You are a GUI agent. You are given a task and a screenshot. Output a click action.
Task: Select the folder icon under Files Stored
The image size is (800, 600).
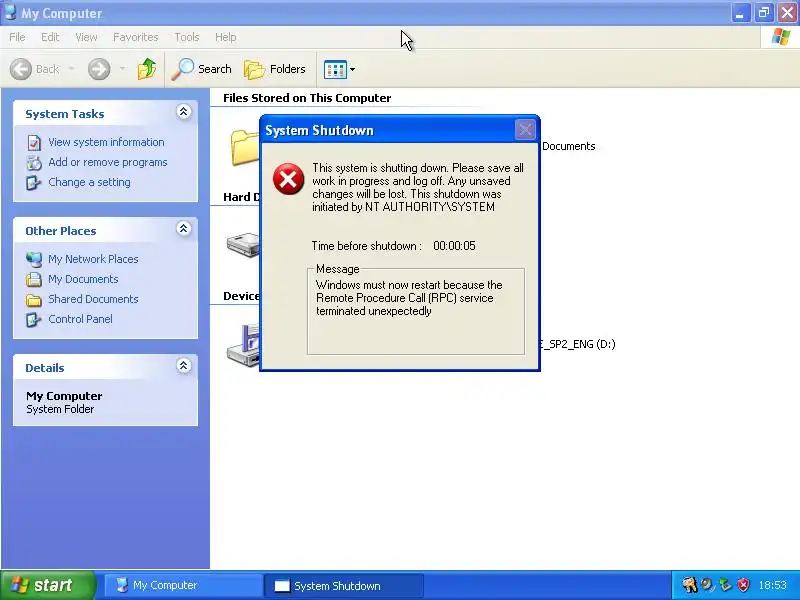245,147
